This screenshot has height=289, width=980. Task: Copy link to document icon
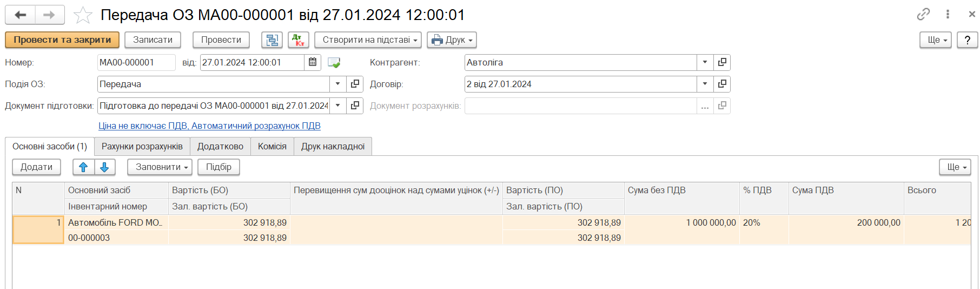[x=923, y=15]
